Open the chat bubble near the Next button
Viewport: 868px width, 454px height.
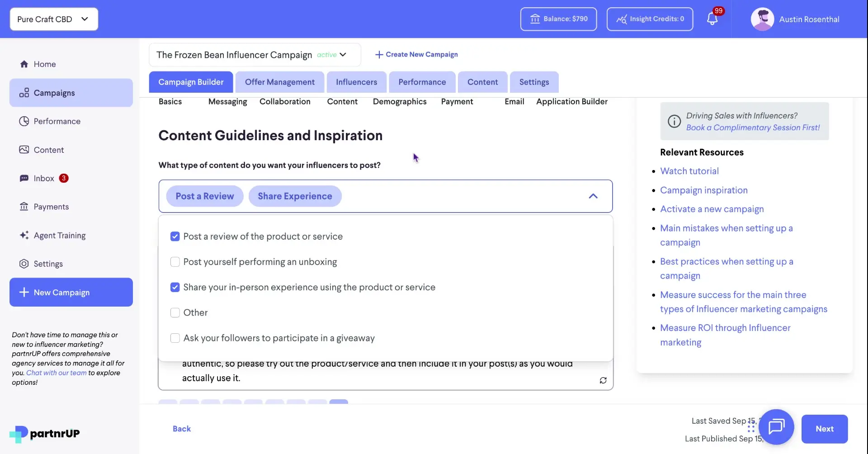776,427
